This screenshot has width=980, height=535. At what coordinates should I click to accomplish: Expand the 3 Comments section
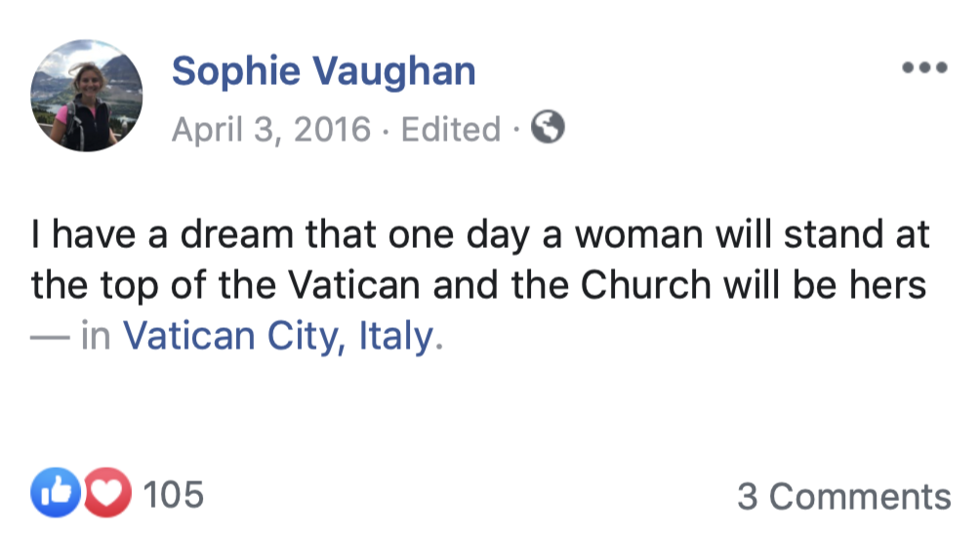pos(843,496)
